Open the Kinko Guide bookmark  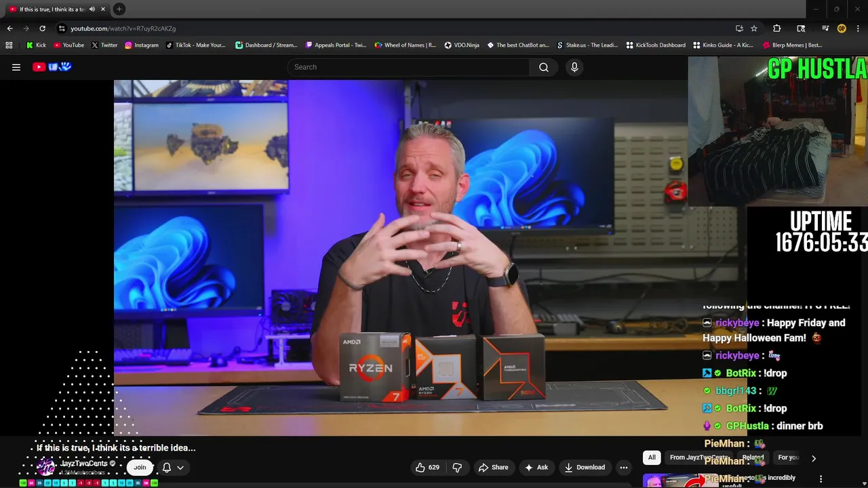pos(723,45)
